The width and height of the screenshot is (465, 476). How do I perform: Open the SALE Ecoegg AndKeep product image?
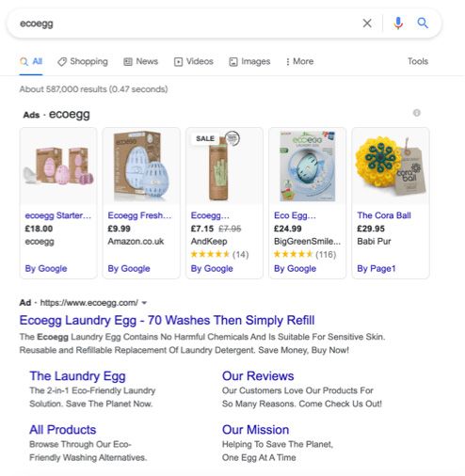point(224,167)
